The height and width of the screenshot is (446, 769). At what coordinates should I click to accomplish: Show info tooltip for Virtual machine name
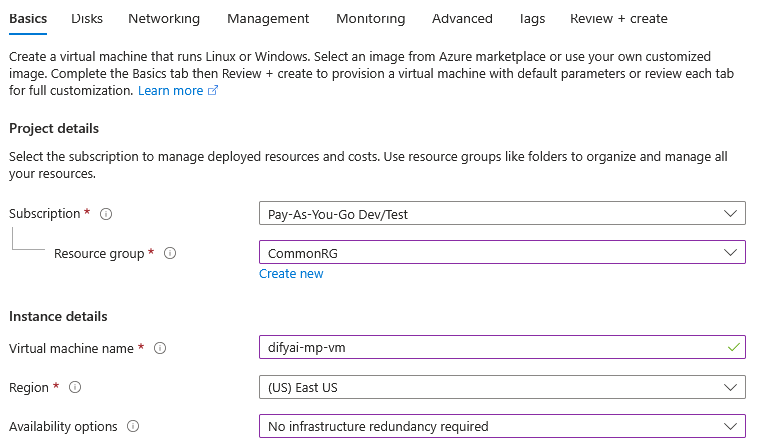[x=160, y=348]
